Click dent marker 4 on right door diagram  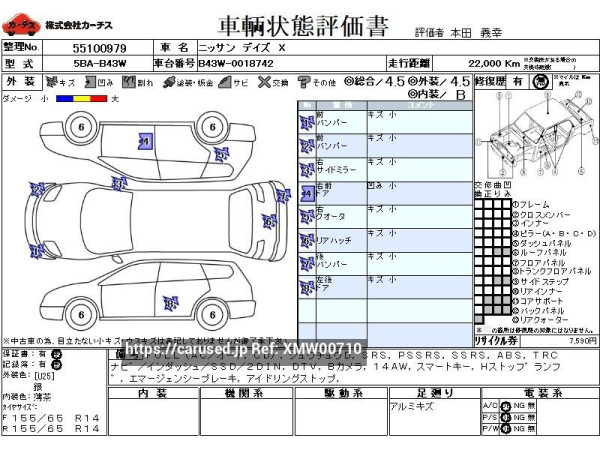(x=145, y=142)
